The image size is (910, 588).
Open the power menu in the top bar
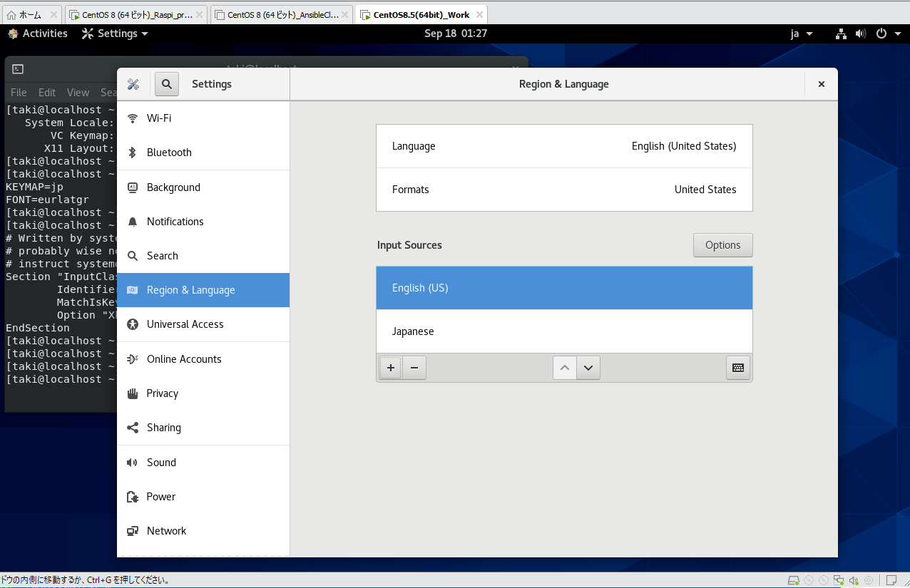pos(886,33)
